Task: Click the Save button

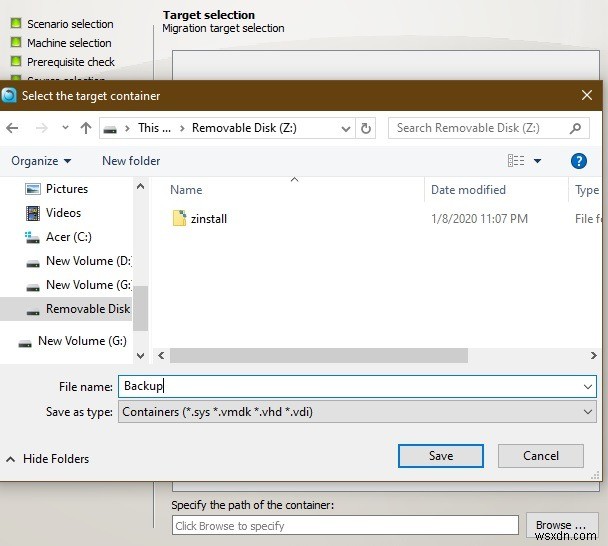Action: point(441,456)
